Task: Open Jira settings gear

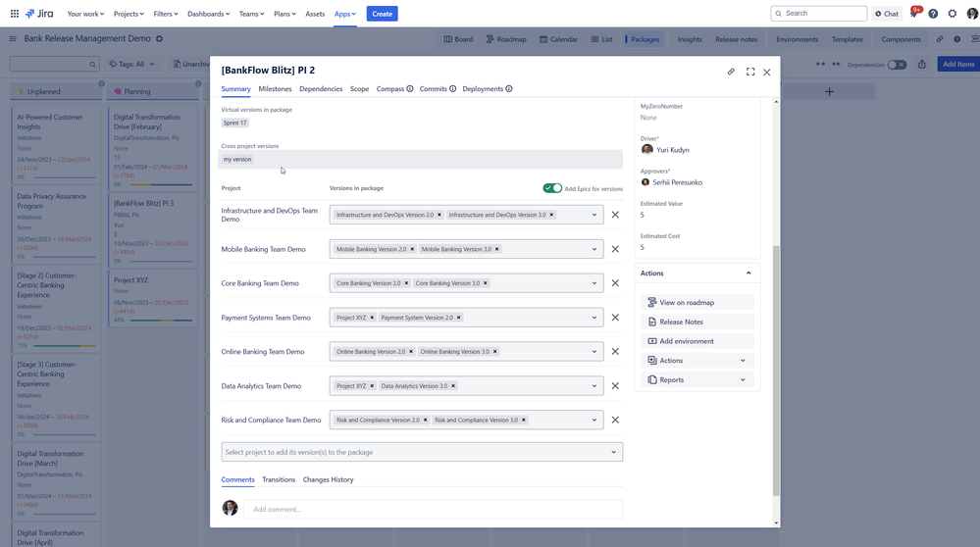Action: (x=953, y=13)
